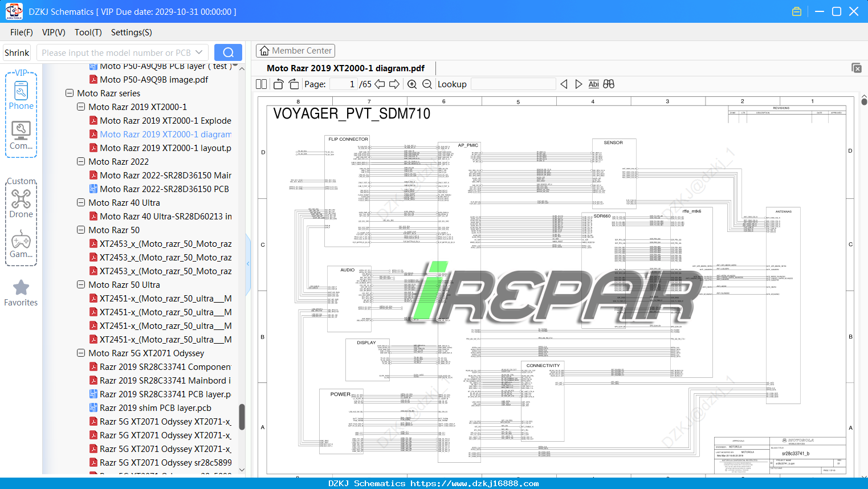The height and width of the screenshot is (489, 868).
Task: Open the Computer repair category
Action: coord(21,136)
